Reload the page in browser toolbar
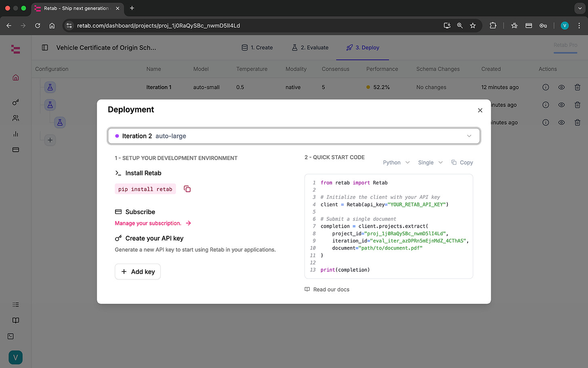Screen dimensions: 588x368 [38, 25]
